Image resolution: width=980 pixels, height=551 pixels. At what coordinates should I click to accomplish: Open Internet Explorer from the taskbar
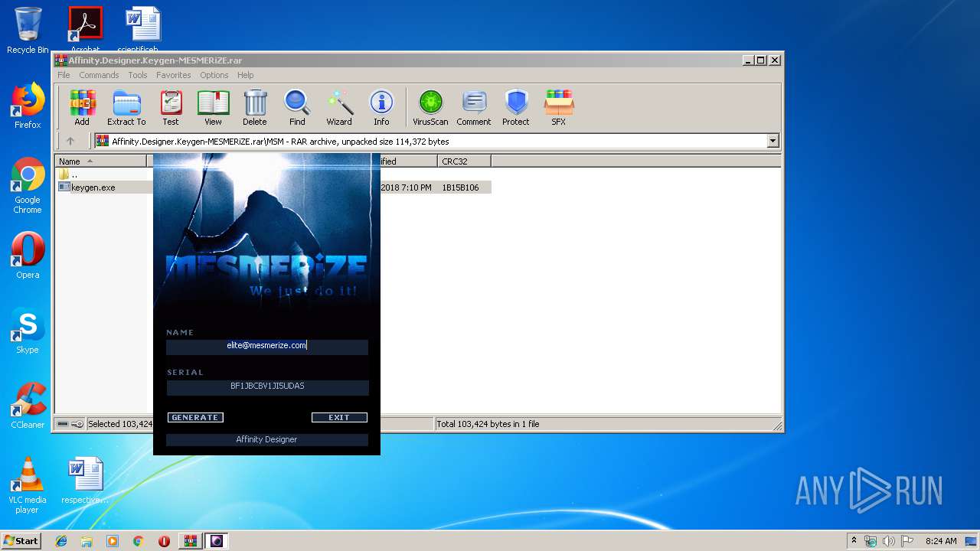[61, 541]
